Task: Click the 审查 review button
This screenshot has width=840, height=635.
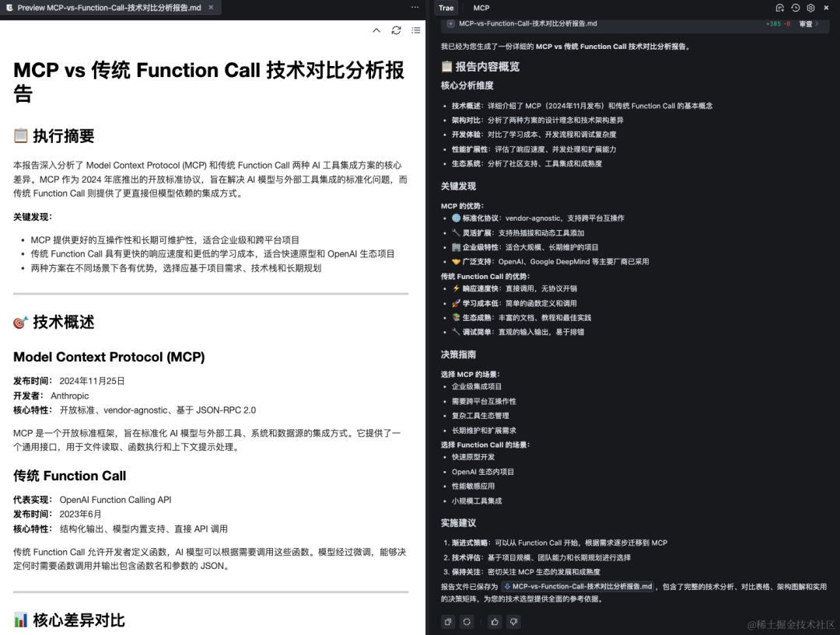Action: click(805, 24)
